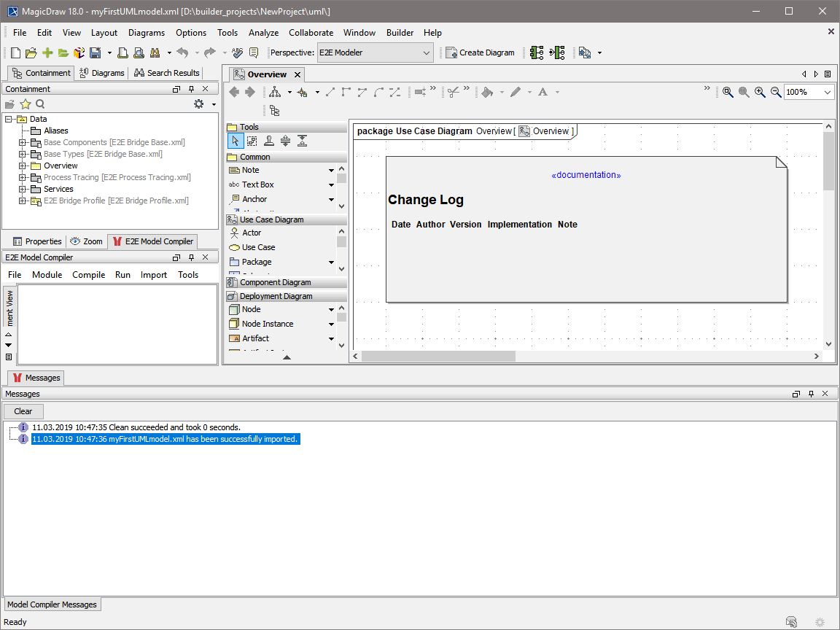Open the Perspective E2E Modeler dropdown
This screenshot has width=840, height=630.
(376, 52)
